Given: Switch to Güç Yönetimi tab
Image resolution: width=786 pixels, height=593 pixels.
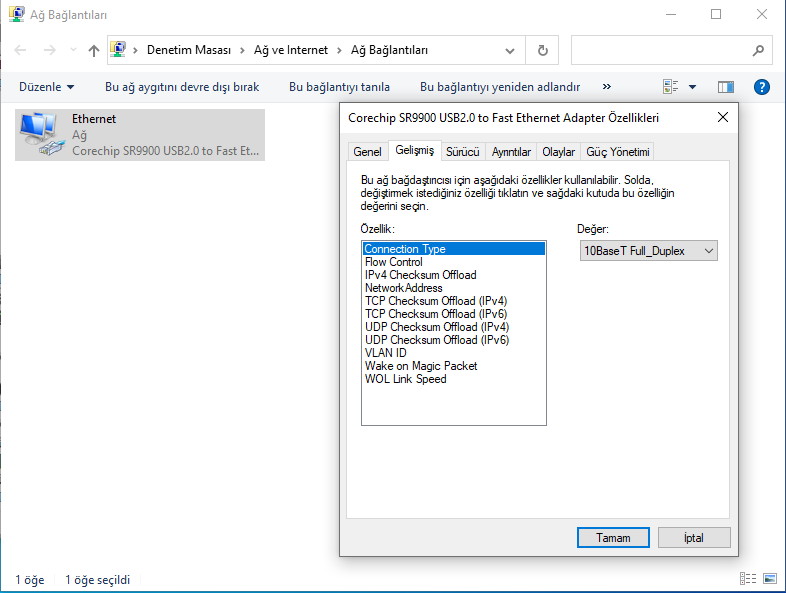Looking at the screenshot, I should [x=618, y=152].
